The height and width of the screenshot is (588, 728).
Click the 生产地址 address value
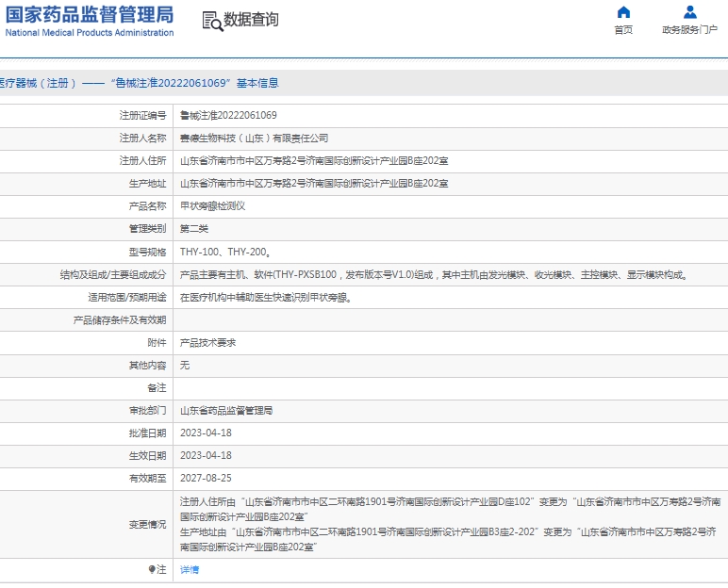coord(314,184)
